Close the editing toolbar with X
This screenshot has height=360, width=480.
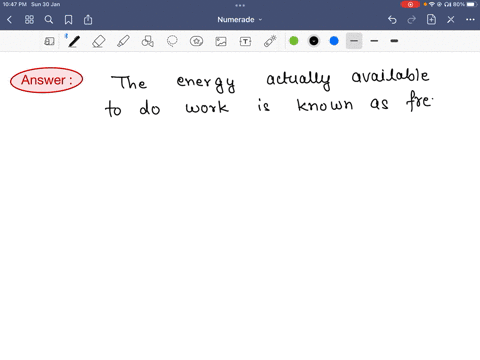(x=451, y=20)
